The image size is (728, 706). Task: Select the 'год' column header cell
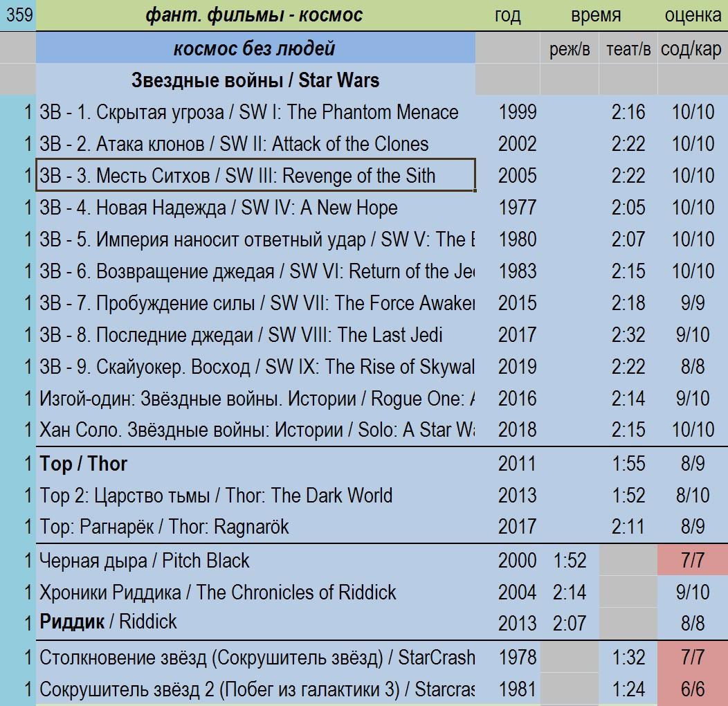pyautogui.click(x=507, y=15)
